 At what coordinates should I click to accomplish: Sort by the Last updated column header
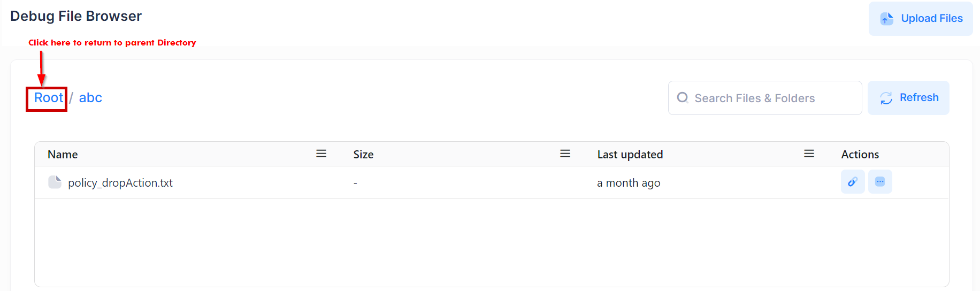point(630,155)
